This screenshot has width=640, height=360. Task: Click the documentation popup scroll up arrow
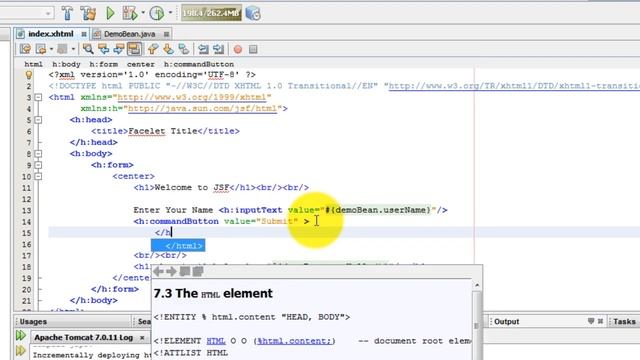click(x=477, y=285)
